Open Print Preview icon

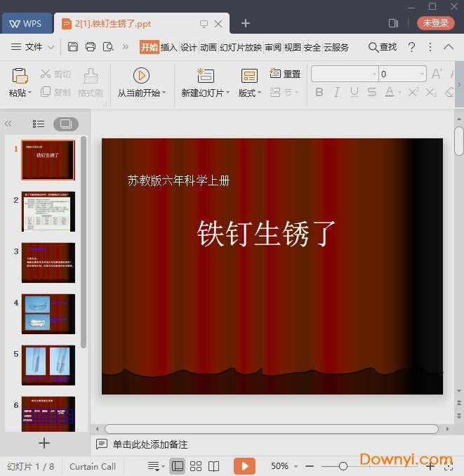click(x=108, y=47)
